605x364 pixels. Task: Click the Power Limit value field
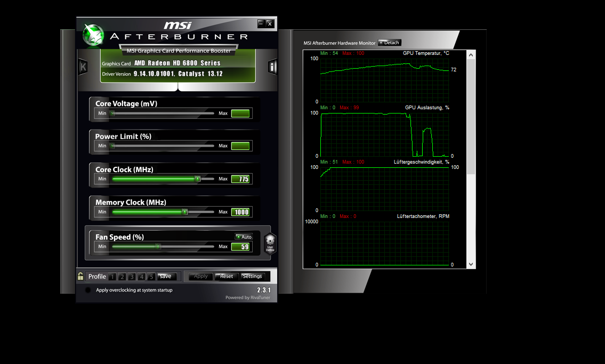tap(240, 145)
